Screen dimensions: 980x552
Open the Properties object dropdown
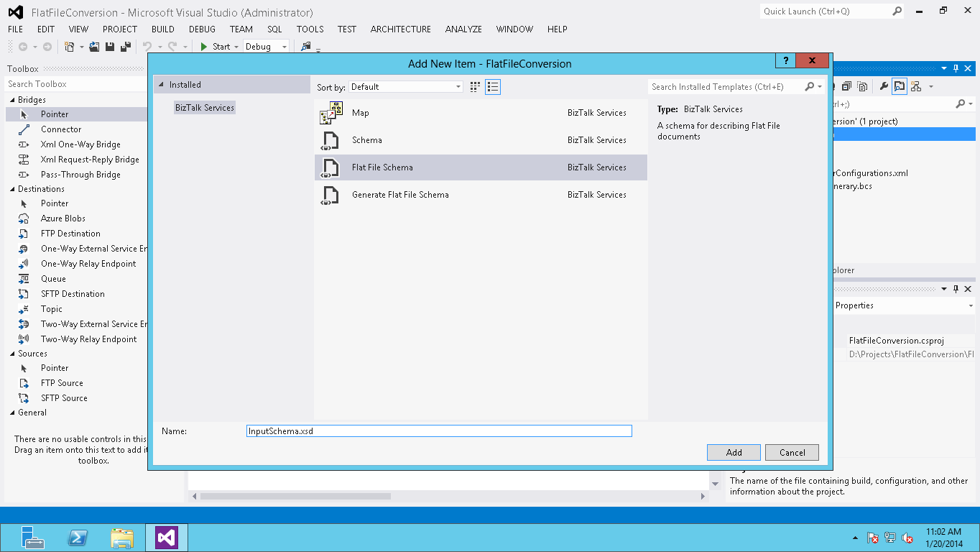click(971, 305)
